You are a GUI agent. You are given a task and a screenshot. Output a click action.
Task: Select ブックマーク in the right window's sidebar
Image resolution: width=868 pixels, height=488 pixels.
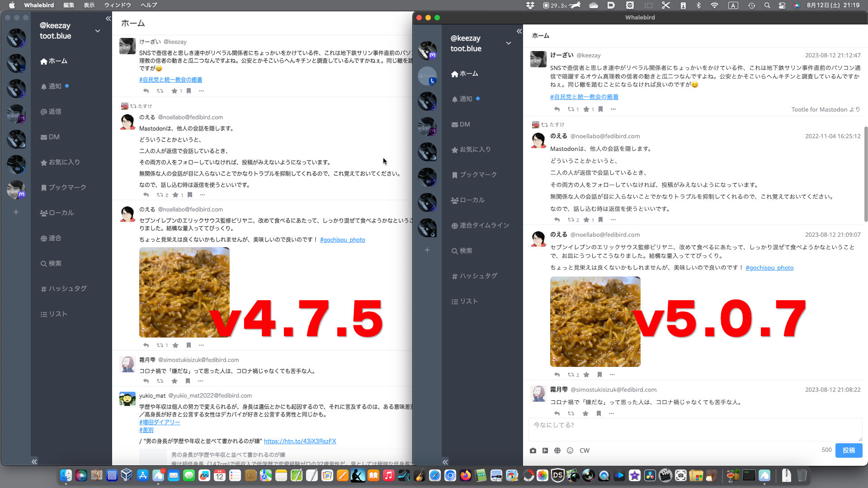(478, 174)
